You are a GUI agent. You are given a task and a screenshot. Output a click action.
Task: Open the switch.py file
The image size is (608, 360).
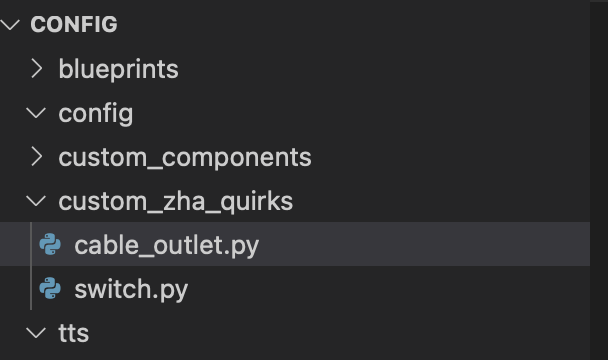pos(131,290)
